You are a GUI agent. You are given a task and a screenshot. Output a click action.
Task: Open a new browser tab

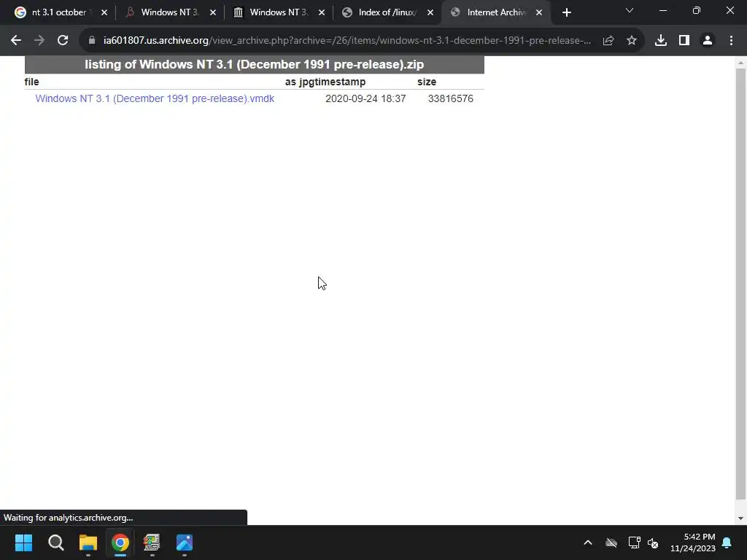(x=566, y=12)
